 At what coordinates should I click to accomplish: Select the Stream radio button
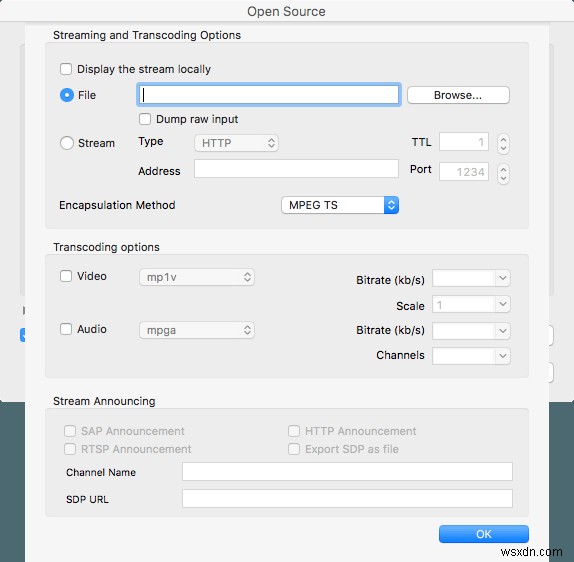coord(67,143)
